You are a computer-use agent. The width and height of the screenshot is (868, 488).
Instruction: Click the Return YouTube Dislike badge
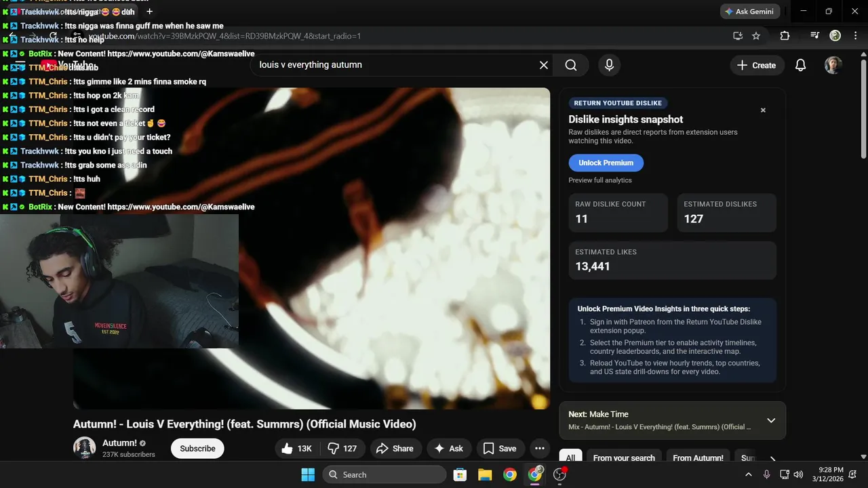pos(618,103)
